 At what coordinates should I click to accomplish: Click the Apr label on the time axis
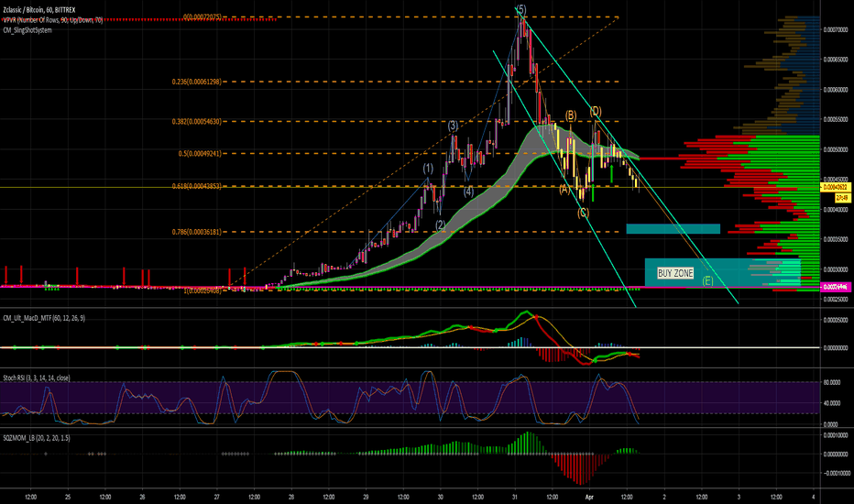click(x=589, y=497)
